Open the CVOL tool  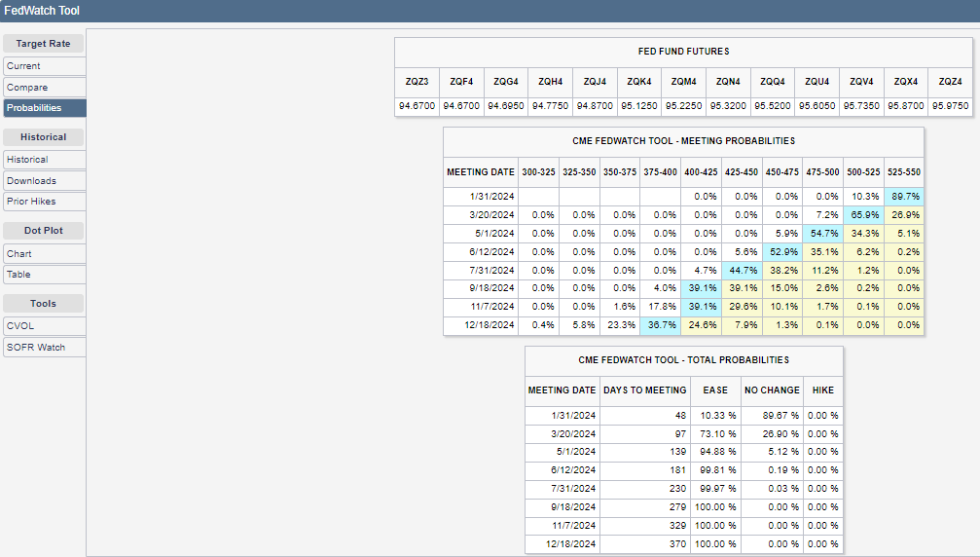point(45,325)
